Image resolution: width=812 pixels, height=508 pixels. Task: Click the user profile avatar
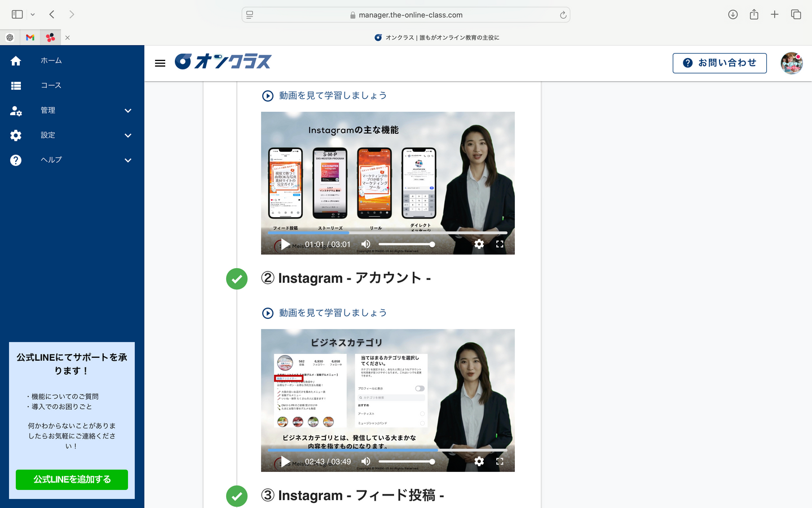(791, 63)
